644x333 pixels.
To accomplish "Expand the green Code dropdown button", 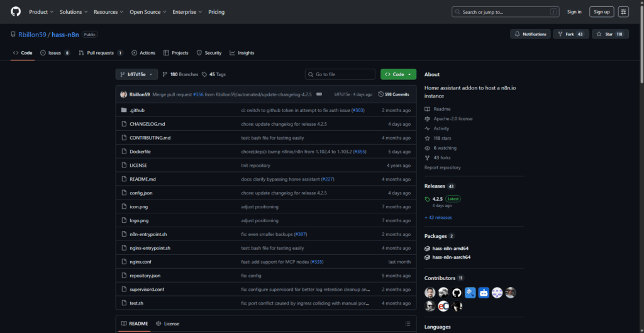I will pos(398,74).
